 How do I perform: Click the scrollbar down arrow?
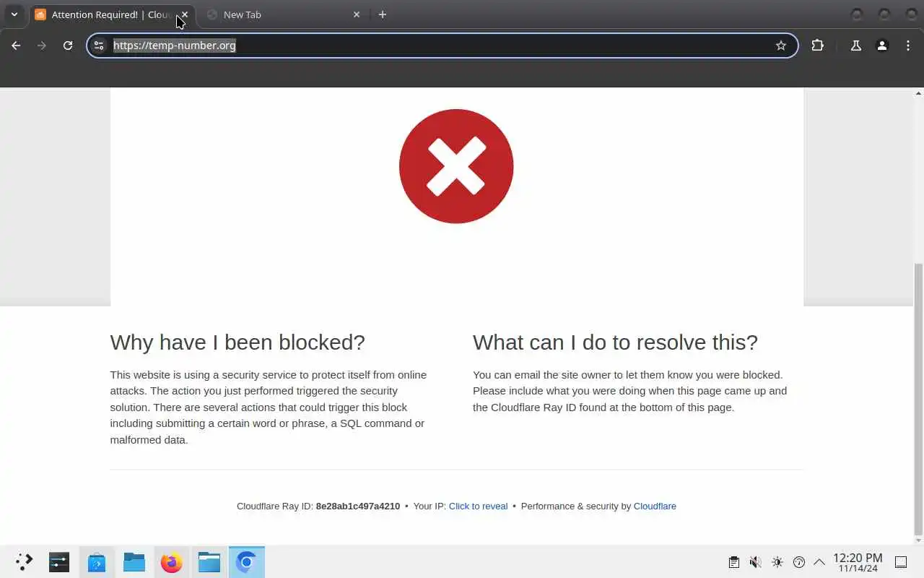tap(918, 540)
